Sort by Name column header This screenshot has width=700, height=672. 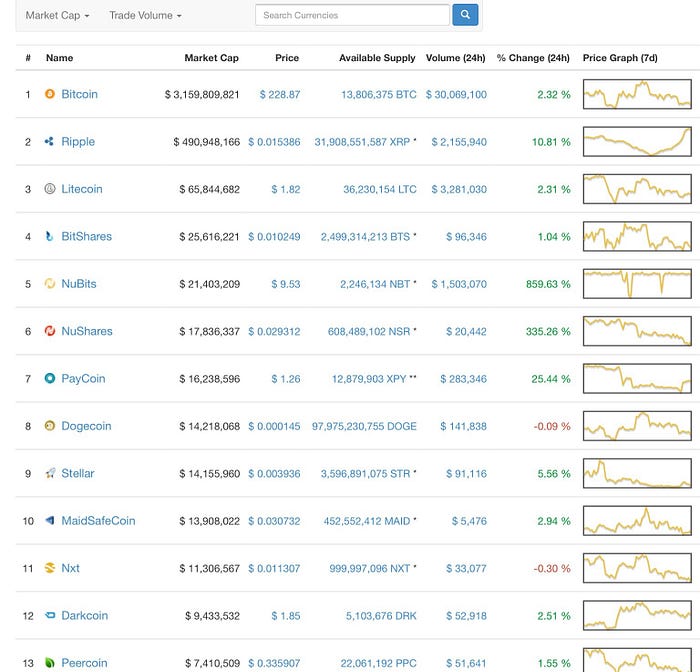(59, 58)
